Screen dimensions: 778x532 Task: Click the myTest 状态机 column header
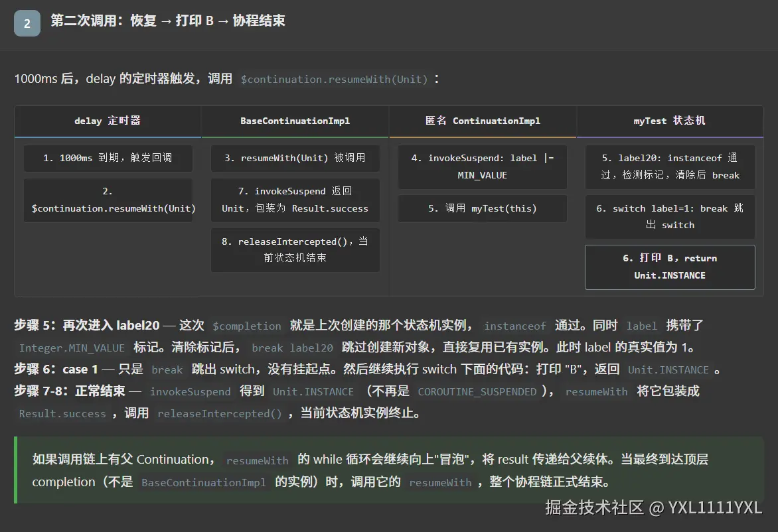pyautogui.click(x=670, y=121)
